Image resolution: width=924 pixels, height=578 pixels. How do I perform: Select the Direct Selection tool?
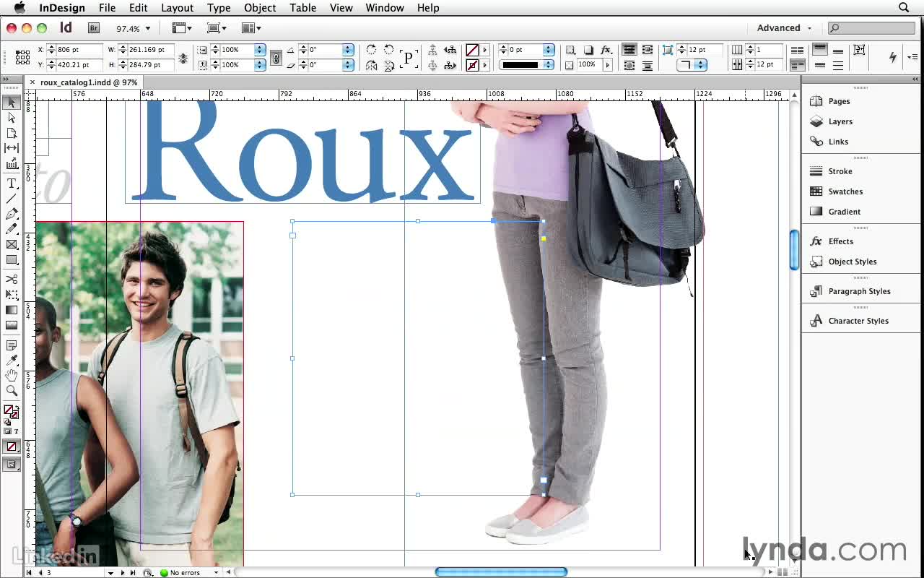tap(12, 118)
